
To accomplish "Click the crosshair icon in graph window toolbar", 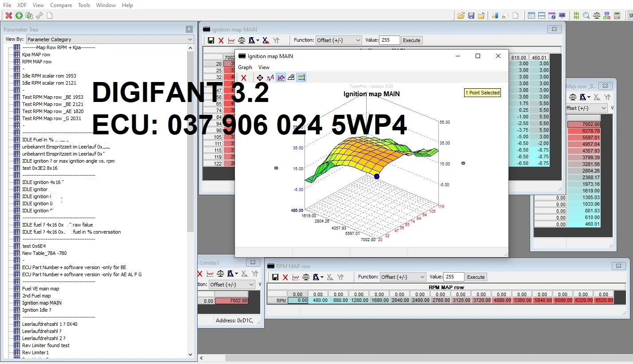I will (x=260, y=78).
